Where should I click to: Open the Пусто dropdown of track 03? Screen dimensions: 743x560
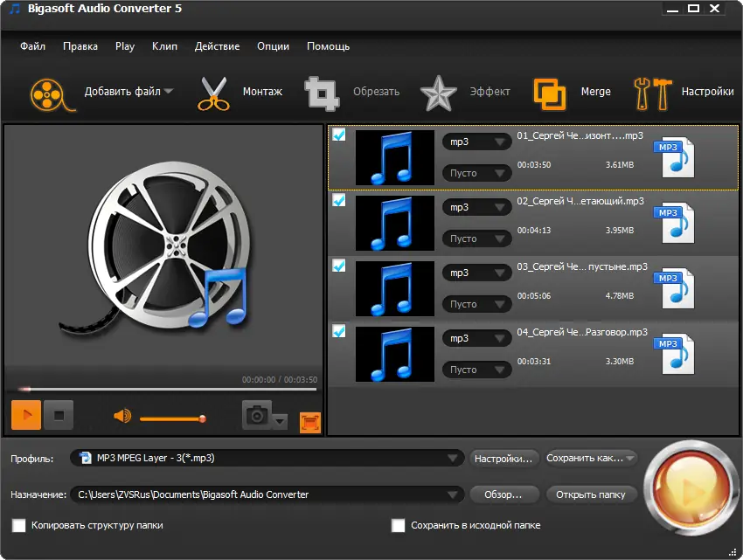(x=476, y=304)
